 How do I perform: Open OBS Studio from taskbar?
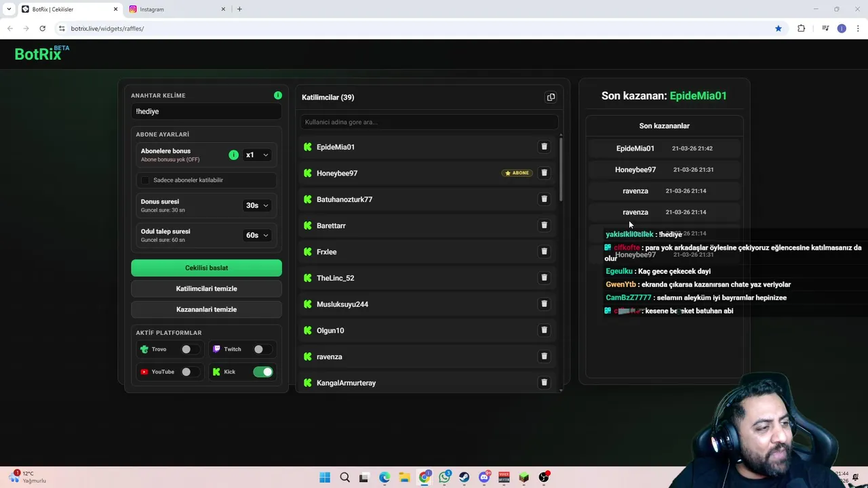(544, 477)
